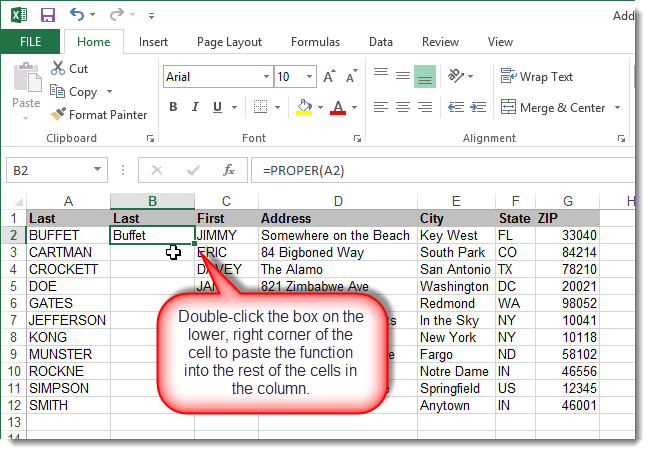
Task: Toggle italic formatting
Action: [x=195, y=107]
